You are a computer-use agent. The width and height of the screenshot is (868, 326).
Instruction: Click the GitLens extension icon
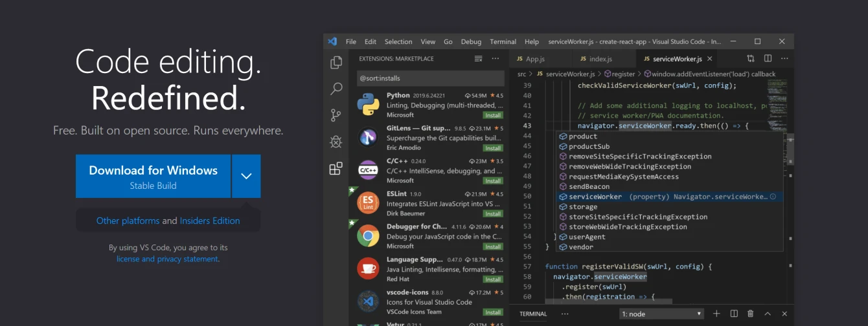[368, 137]
